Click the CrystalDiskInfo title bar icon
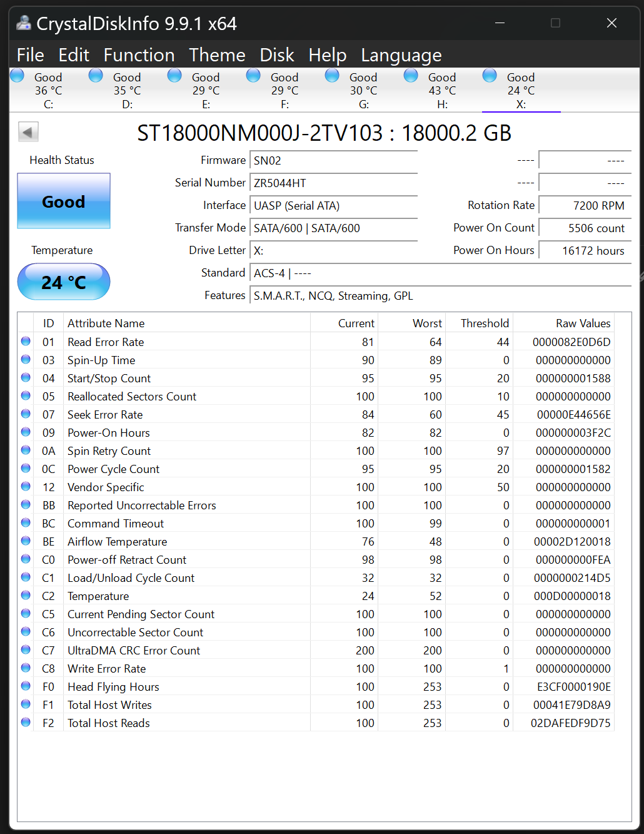This screenshot has width=644, height=834. 24,23
